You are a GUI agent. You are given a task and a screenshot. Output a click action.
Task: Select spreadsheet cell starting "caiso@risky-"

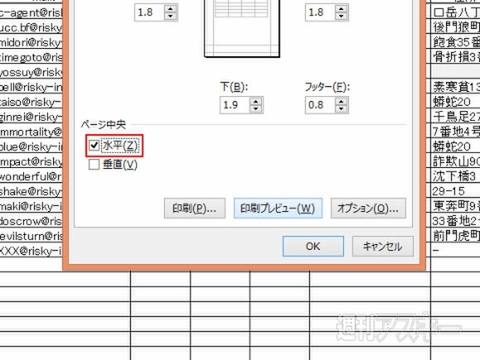click(x=31, y=102)
